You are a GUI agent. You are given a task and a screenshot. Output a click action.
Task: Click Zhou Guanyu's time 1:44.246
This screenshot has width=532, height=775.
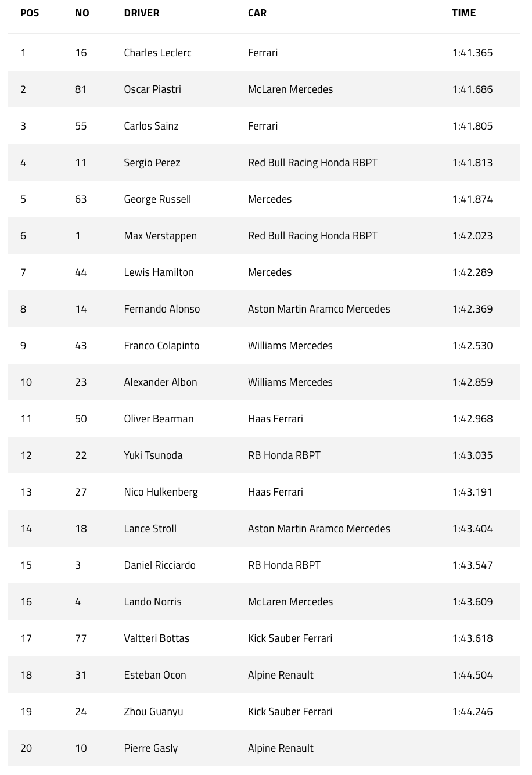(472, 712)
